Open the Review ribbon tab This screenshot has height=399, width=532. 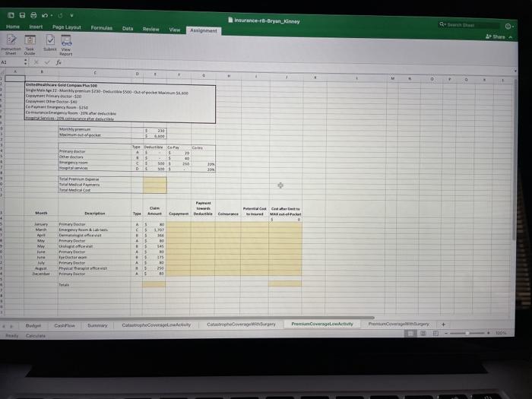[150, 29]
